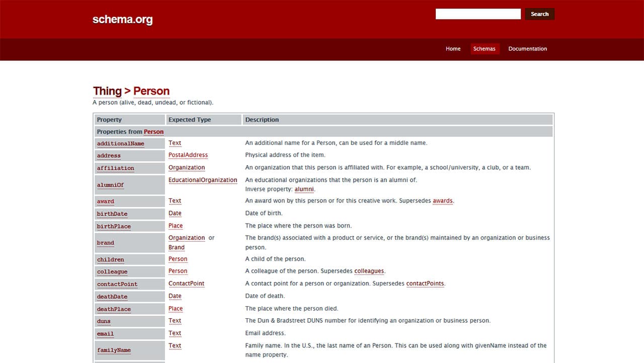The image size is (644, 363).
Task: Follow the superseded awards link
Action: (443, 201)
